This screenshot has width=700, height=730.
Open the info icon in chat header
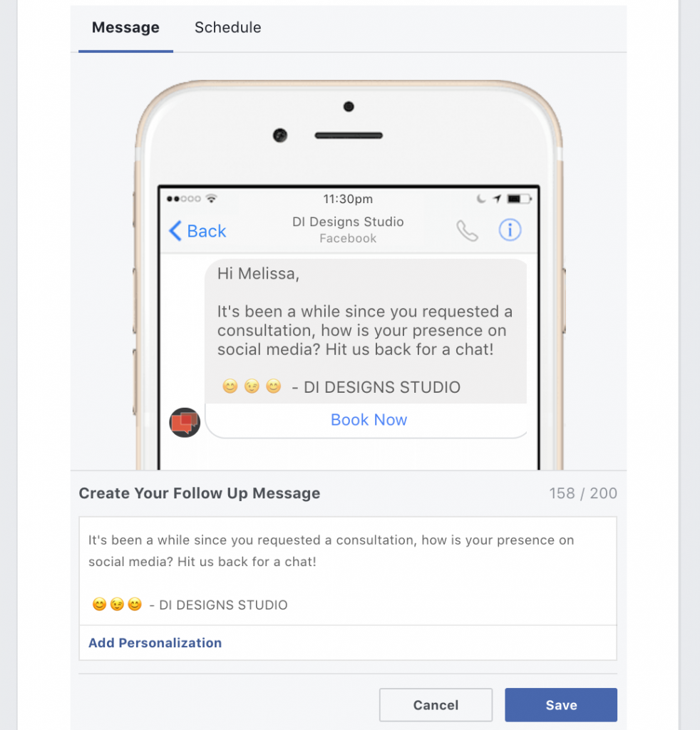point(510,230)
